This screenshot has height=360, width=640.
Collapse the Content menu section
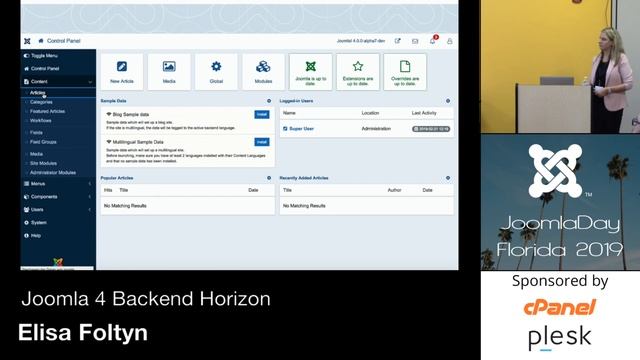(58, 82)
